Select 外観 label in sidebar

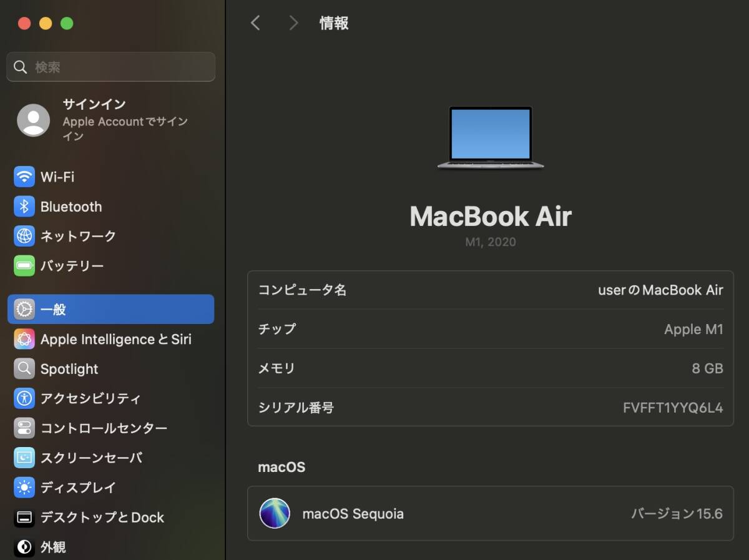pos(53,548)
